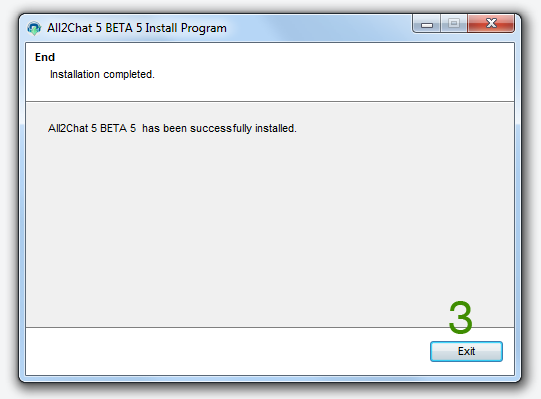
Task: Click the word installed ending the message
Action: coord(276,128)
